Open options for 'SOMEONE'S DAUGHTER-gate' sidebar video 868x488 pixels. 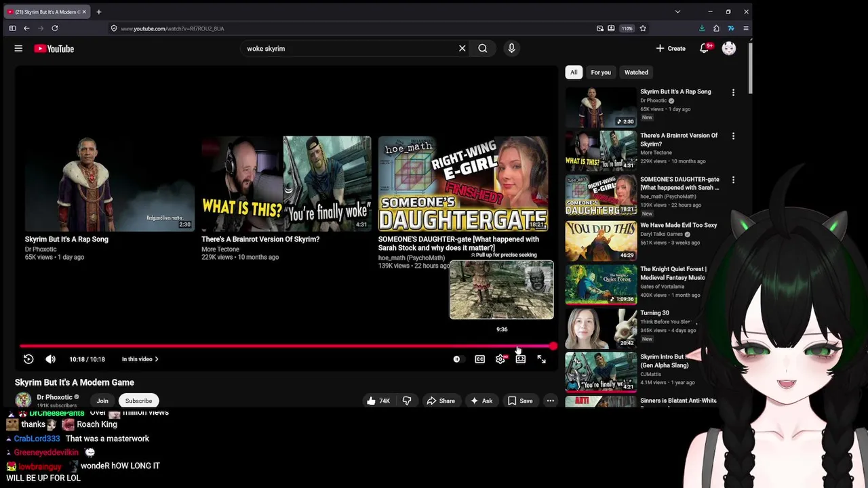[733, 180]
